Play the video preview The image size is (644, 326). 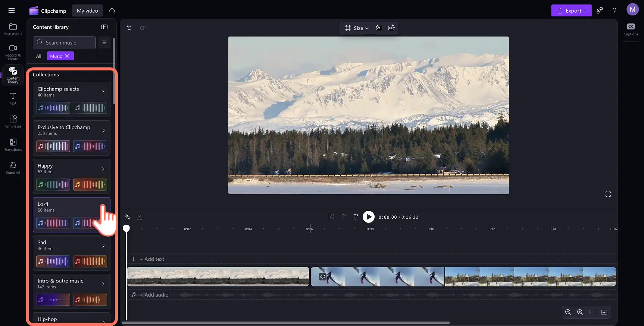point(369,217)
